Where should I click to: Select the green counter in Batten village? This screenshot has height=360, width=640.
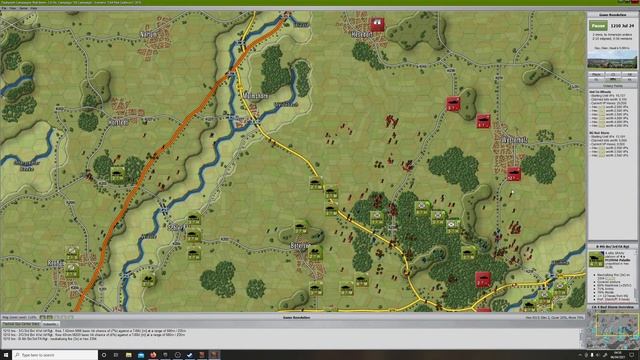(315, 253)
